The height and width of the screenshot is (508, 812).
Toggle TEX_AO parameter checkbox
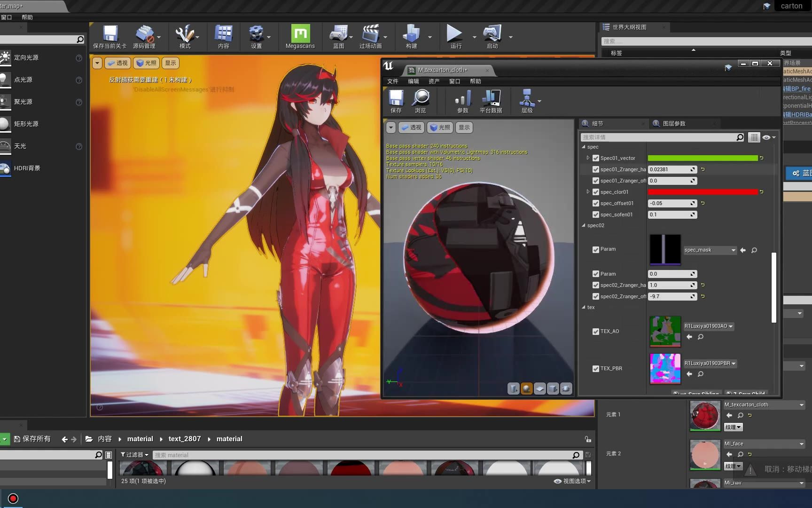point(596,331)
